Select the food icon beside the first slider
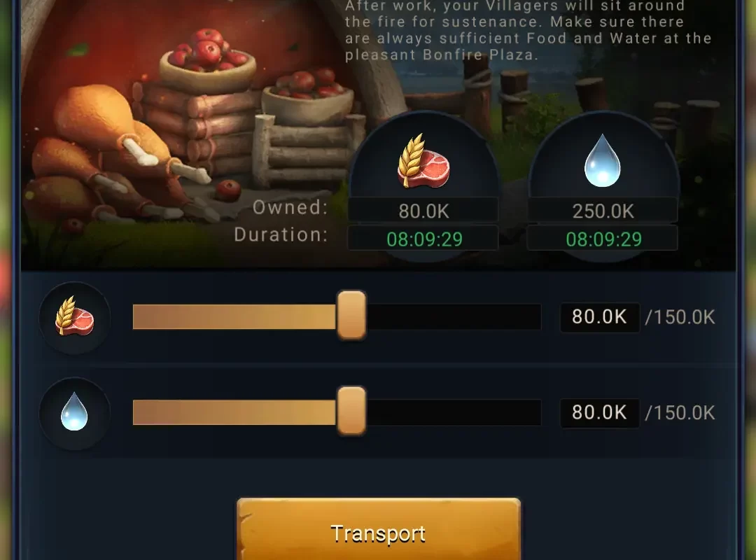Image resolution: width=756 pixels, height=560 pixels. (74, 317)
